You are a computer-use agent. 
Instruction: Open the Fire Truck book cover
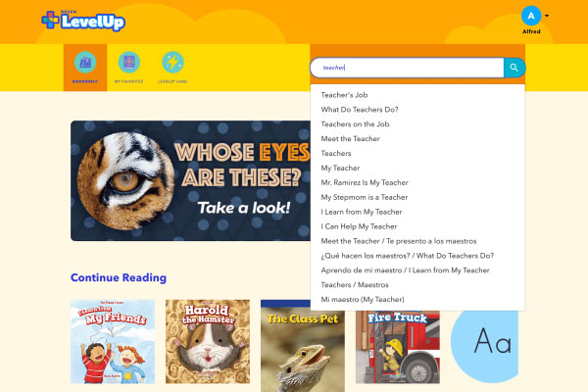click(398, 347)
